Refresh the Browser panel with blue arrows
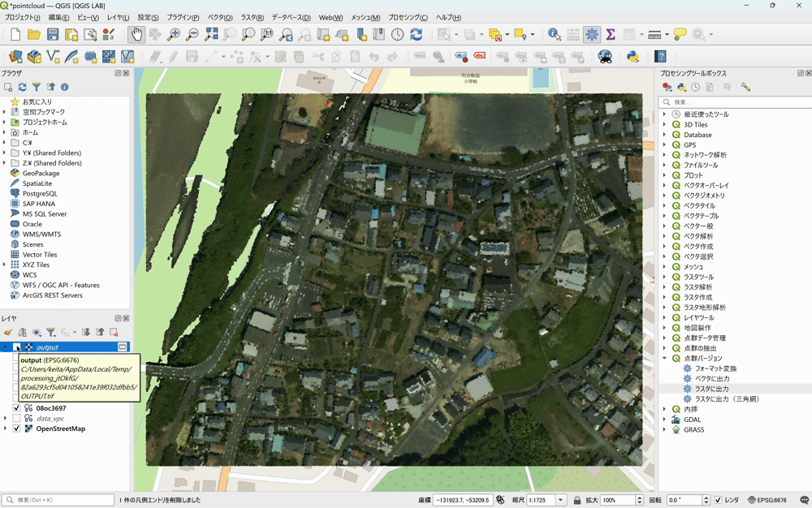Screen dimensions: 812x508 tap(22, 87)
